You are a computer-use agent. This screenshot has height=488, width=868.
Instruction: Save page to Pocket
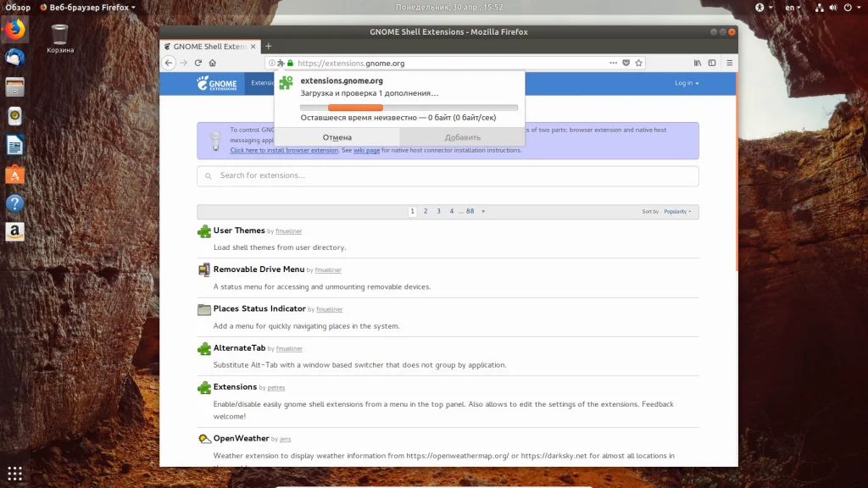click(x=626, y=63)
